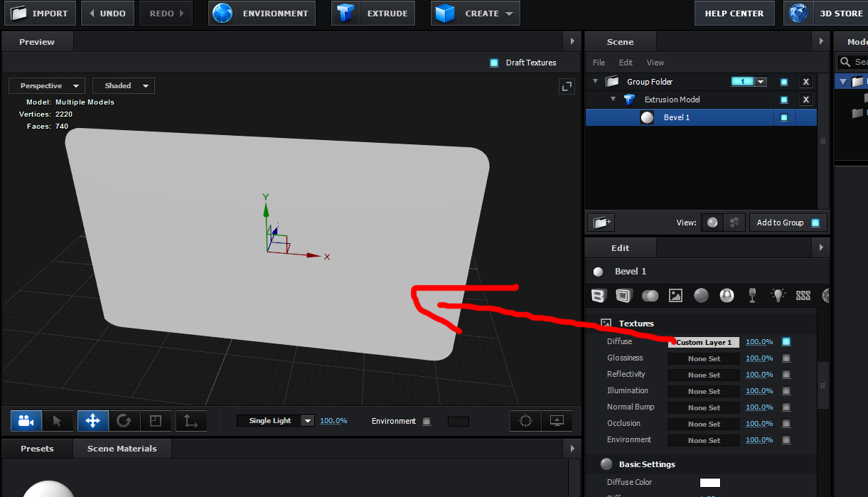
Task: Click the monitor display icon in the preview toolbar
Action: (x=557, y=421)
